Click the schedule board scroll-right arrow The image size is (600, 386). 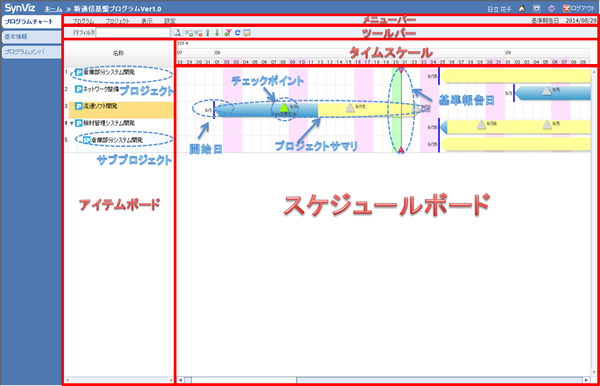586,380
